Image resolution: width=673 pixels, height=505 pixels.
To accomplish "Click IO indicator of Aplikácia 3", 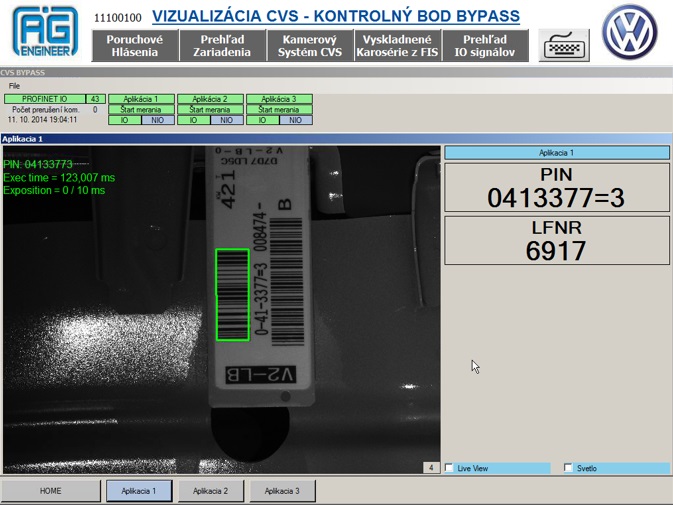I will (263, 120).
